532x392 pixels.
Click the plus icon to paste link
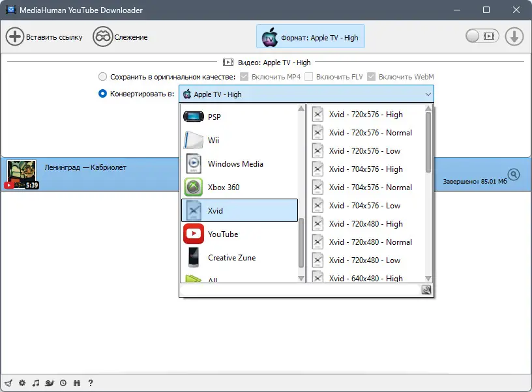tap(14, 36)
